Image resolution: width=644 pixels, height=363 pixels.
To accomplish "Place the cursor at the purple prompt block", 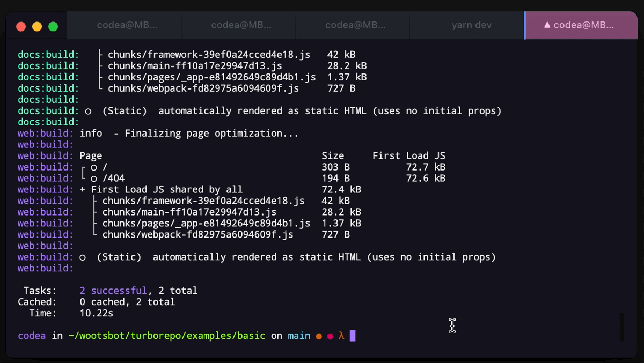I will click(x=353, y=336).
